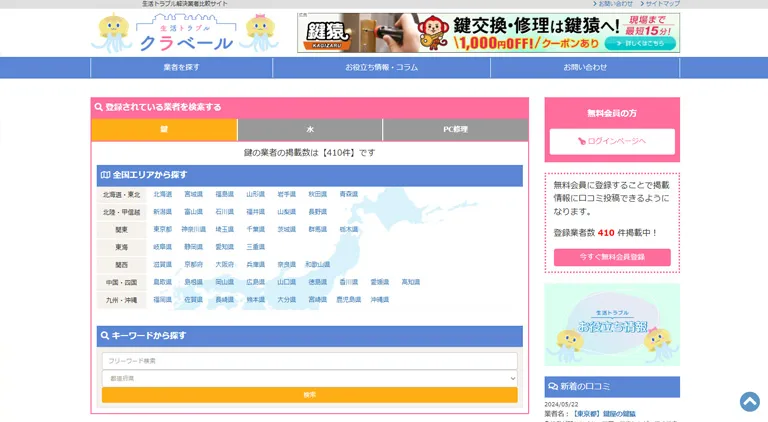Select the 鳥取県 prefecture link
Screen dimensions: 768x422
tap(163, 282)
